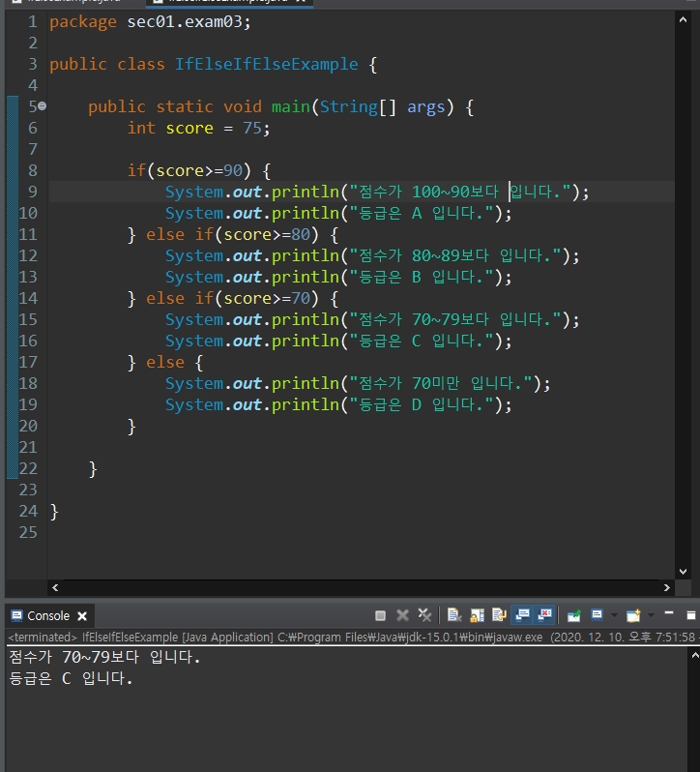Close the Console tab with its X
Image resolution: width=700 pixels, height=772 pixels.
click(x=82, y=616)
